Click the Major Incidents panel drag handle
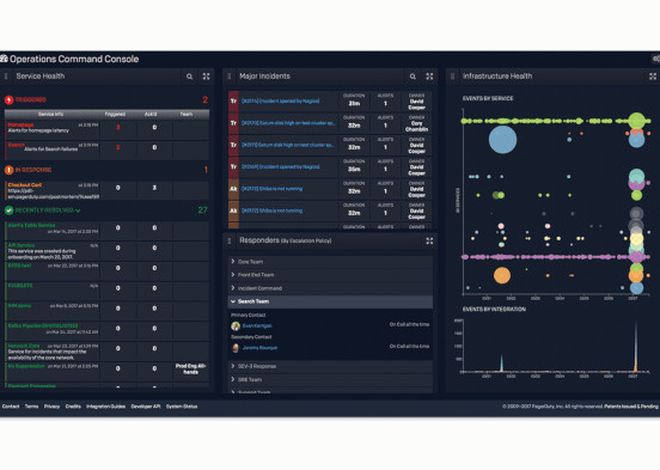This screenshot has height=470, width=660. [x=229, y=76]
